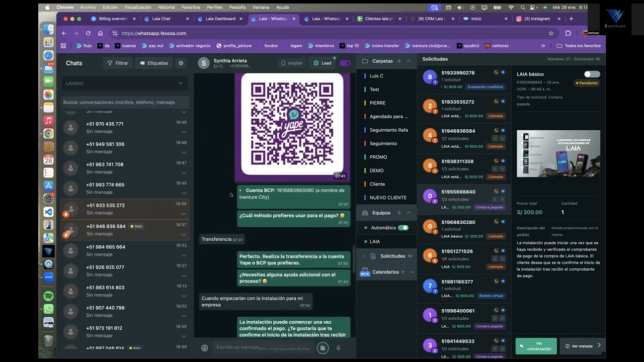
Task: Open the LAIA promotional image thumbnail
Action: [x=558, y=154]
